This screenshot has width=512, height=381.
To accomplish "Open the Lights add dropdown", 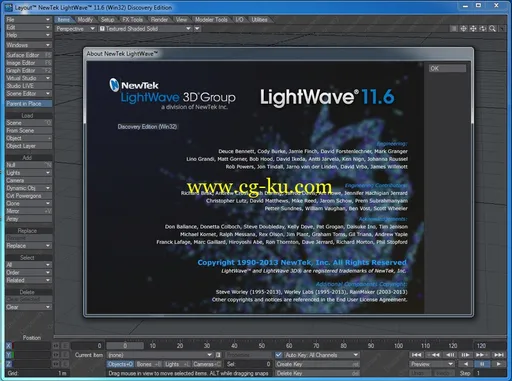I will click(28, 173).
